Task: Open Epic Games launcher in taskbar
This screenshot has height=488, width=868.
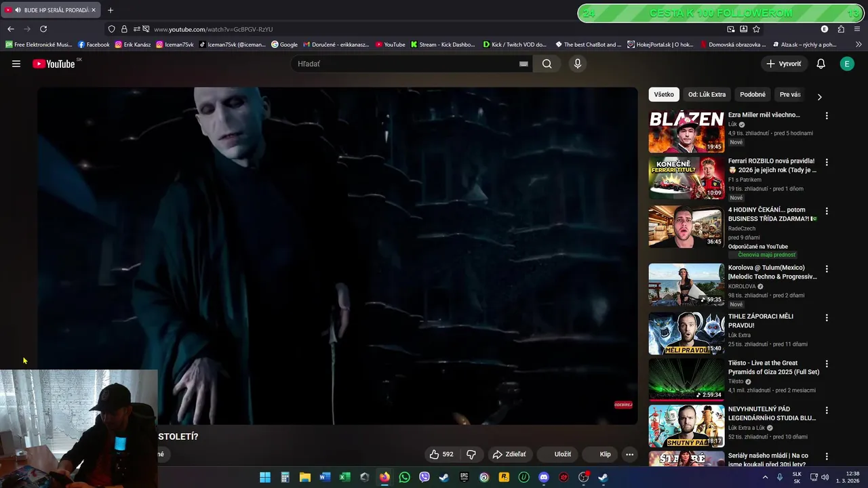Action: coord(464,477)
